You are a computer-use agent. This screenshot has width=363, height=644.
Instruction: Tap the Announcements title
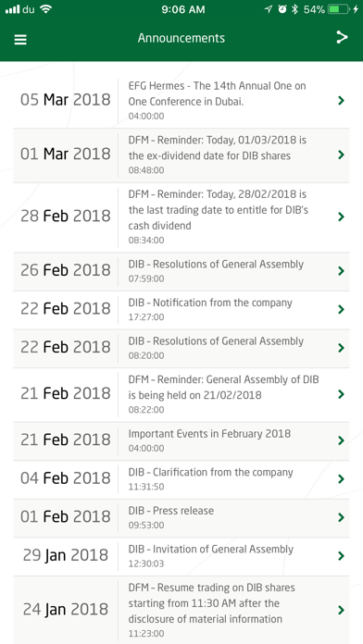pyautogui.click(x=181, y=38)
